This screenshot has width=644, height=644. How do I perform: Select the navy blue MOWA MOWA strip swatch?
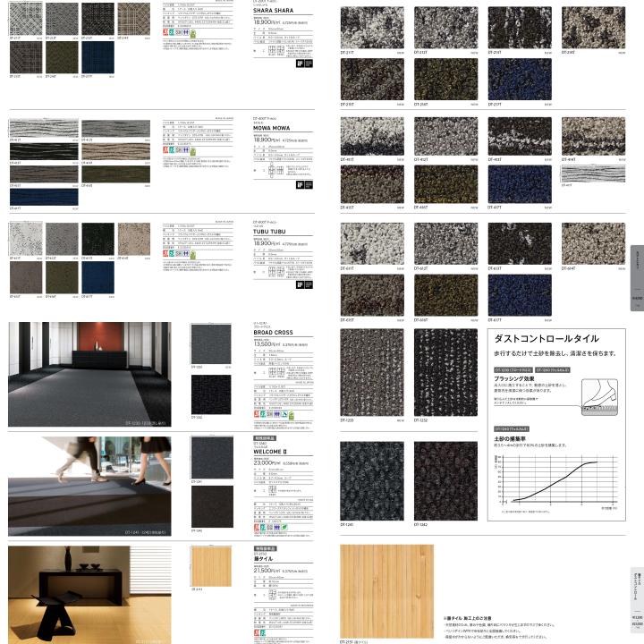pos(44,197)
